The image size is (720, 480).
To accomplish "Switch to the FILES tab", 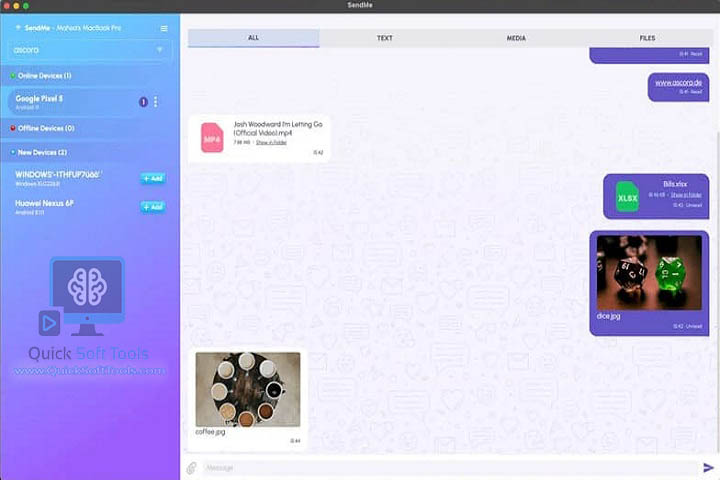I will [647, 38].
